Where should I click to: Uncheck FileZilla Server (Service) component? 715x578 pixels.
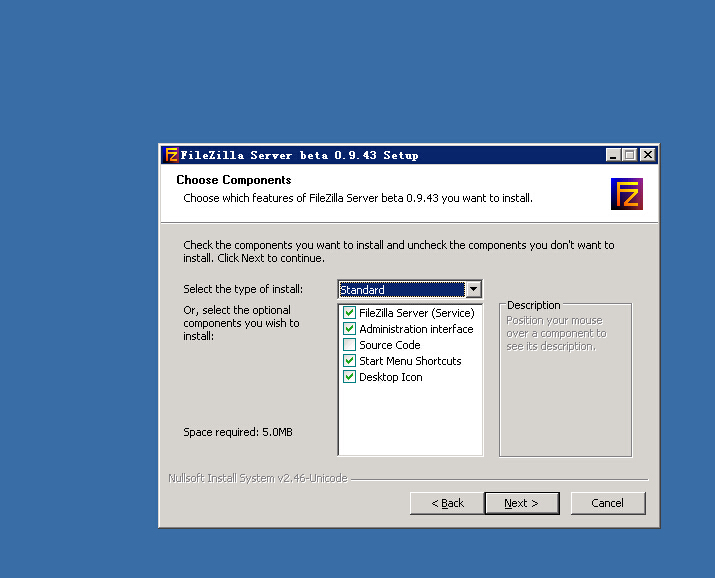(x=349, y=313)
